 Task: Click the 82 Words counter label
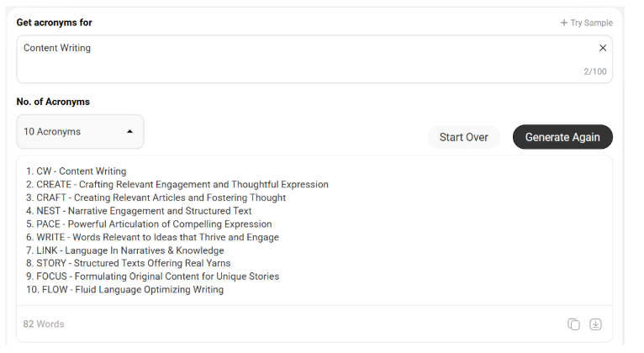(44, 324)
